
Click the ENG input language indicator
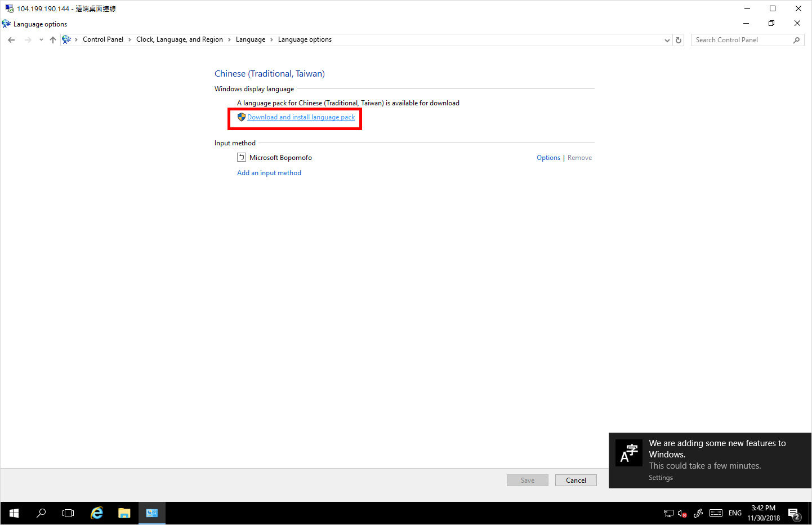click(x=735, y=513)
